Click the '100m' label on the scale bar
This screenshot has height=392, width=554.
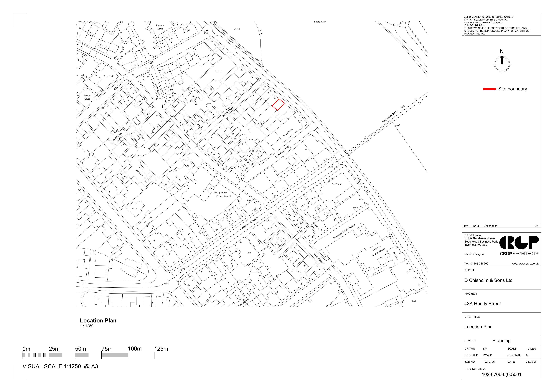pyautogui.click(x=135, y=349)
